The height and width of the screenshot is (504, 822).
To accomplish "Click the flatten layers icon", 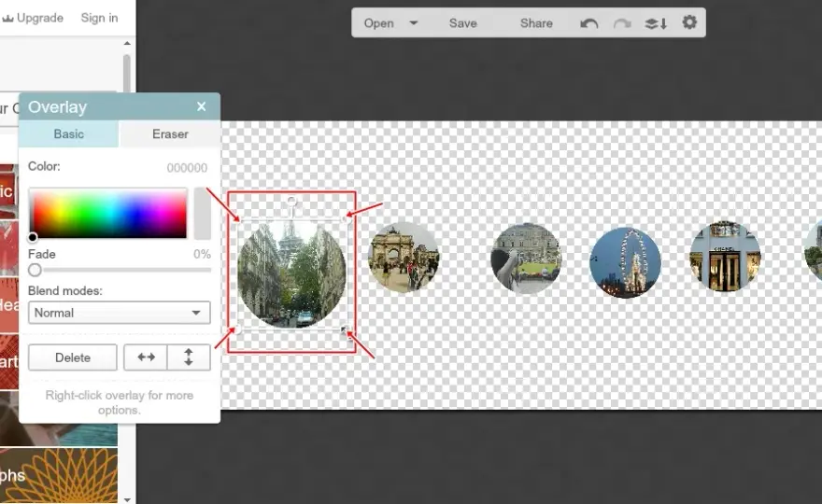I will (656, 23).
